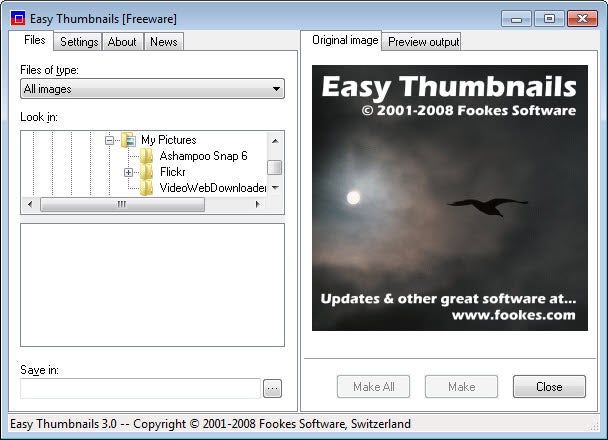
Task: Maximize the Easy Thumbnails window
Action: point(549,19)
